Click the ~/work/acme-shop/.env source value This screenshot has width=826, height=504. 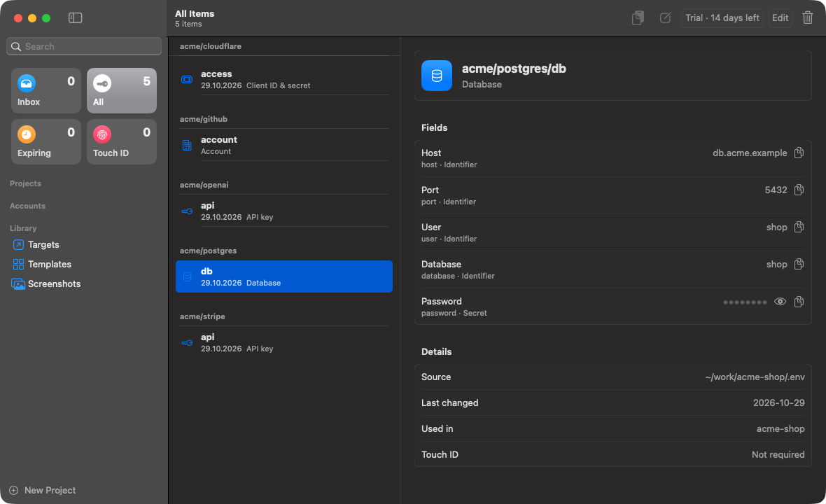tap(755, 377)
